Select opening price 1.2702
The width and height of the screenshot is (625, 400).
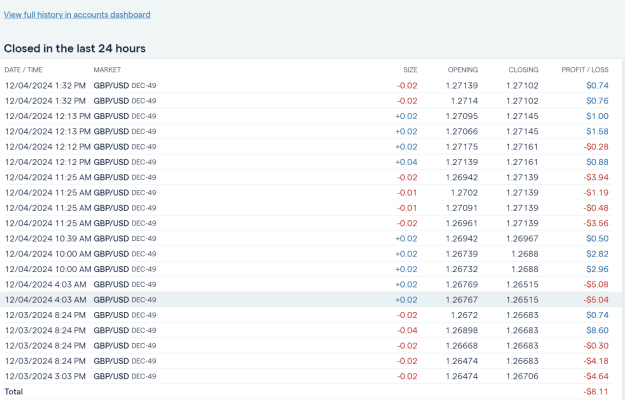click(464, 193)
